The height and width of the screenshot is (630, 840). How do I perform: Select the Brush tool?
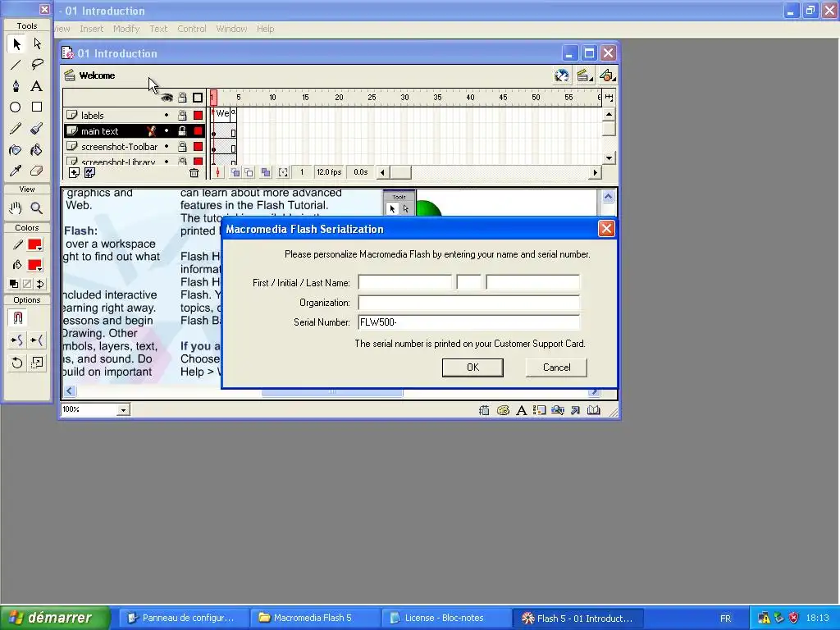37,129
